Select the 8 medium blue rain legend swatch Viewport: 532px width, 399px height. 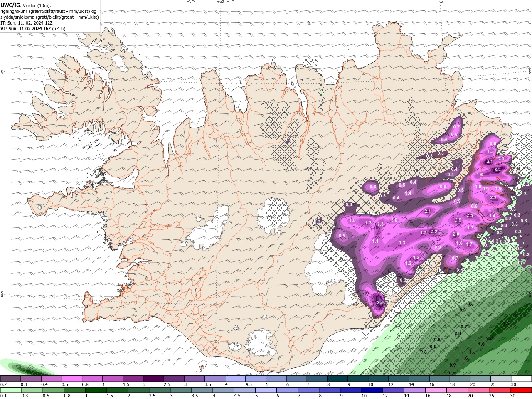pyautogui.click(x=330, y=390)
